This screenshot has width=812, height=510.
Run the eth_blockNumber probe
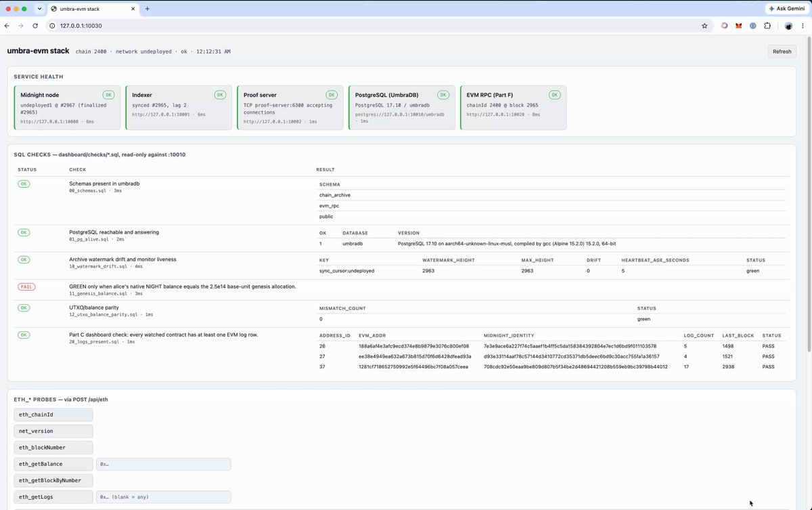[53, 448]
